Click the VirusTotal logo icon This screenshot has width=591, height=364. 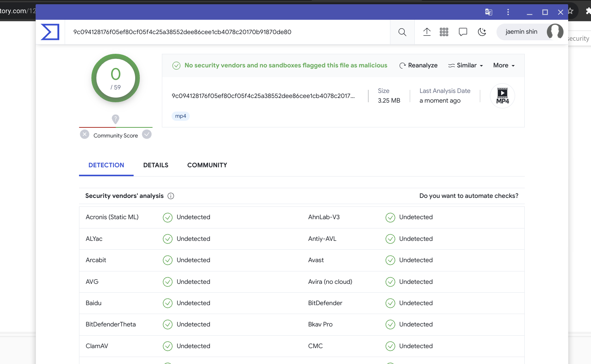pos(50,32)
